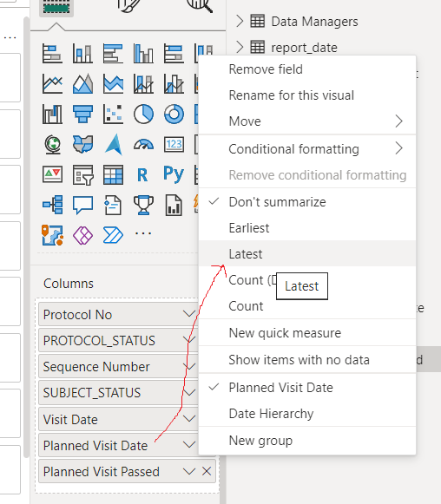Select the Azure map visual
The image size is (441, 504).
click(113, 144)
